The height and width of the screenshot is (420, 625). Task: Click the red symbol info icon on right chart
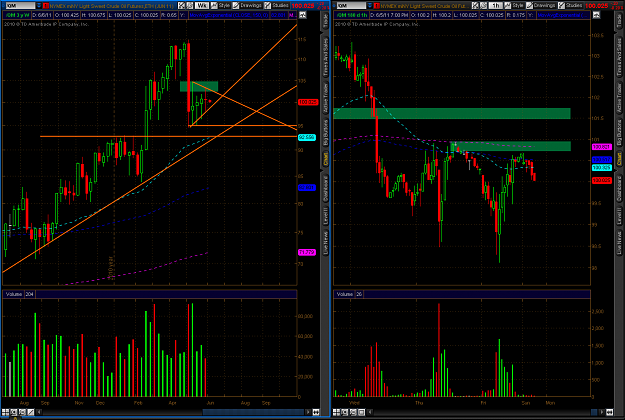click(x=377, y=6)
